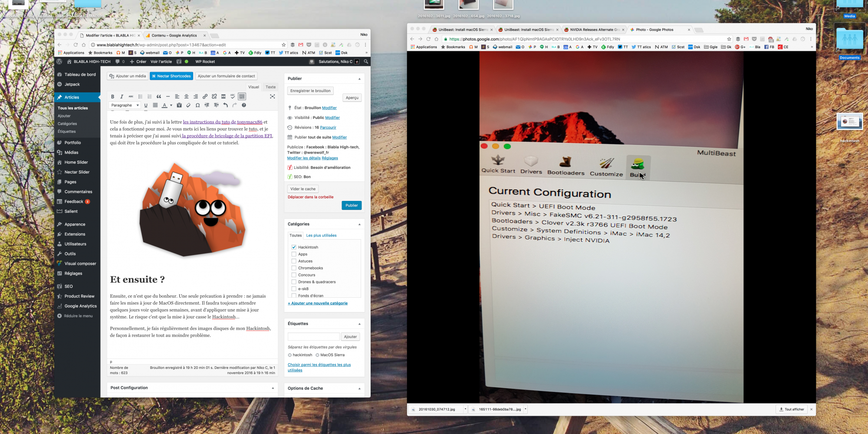The height and width of the screenshot is (434, 868).
Task: Insert a bulleted list
Action: coord(140,96)
